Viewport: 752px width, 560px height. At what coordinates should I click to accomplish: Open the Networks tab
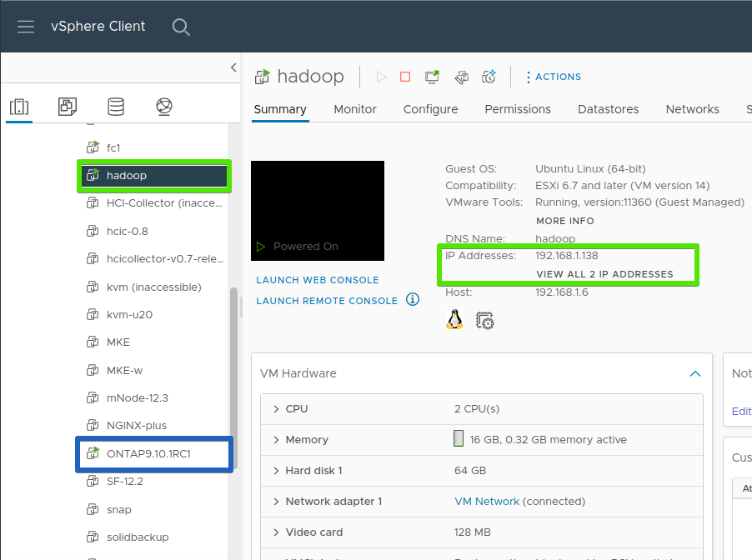693,109
